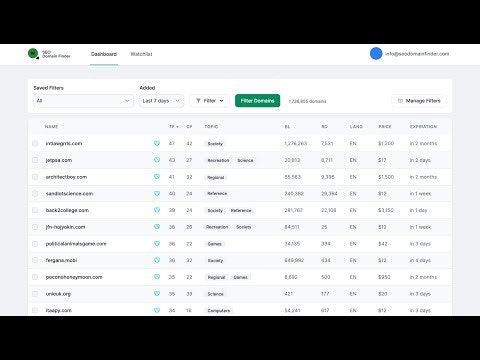Click Regional tag in architectboy.com row
Viewport: 480px width, 360px height.
(x=216, y=177)
